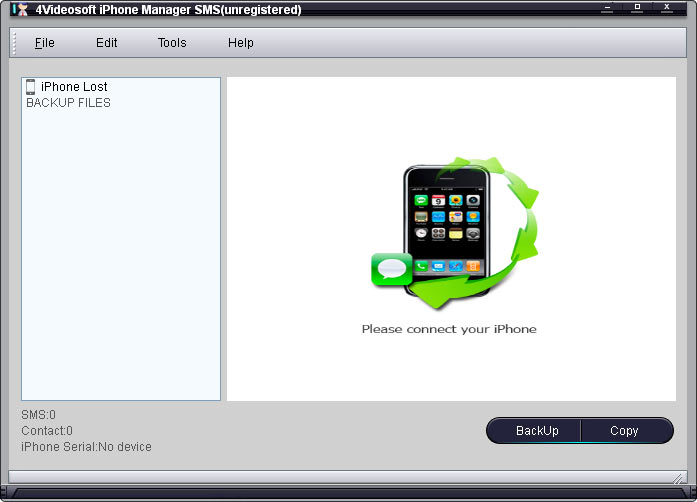The height and width of the screenshot is (502, 697).
Task: Open the Help menu
Action: pos(241,43)
